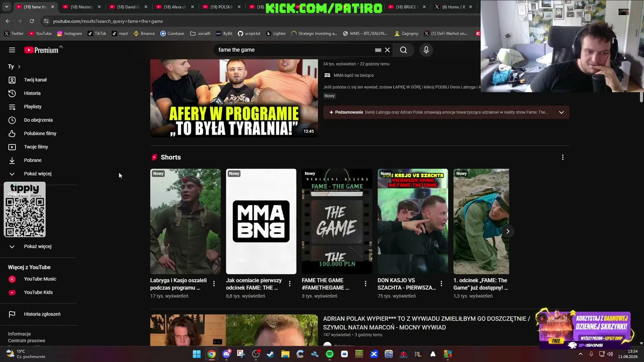Expand Pokaż więcej under Pobrane

[38, 173]
